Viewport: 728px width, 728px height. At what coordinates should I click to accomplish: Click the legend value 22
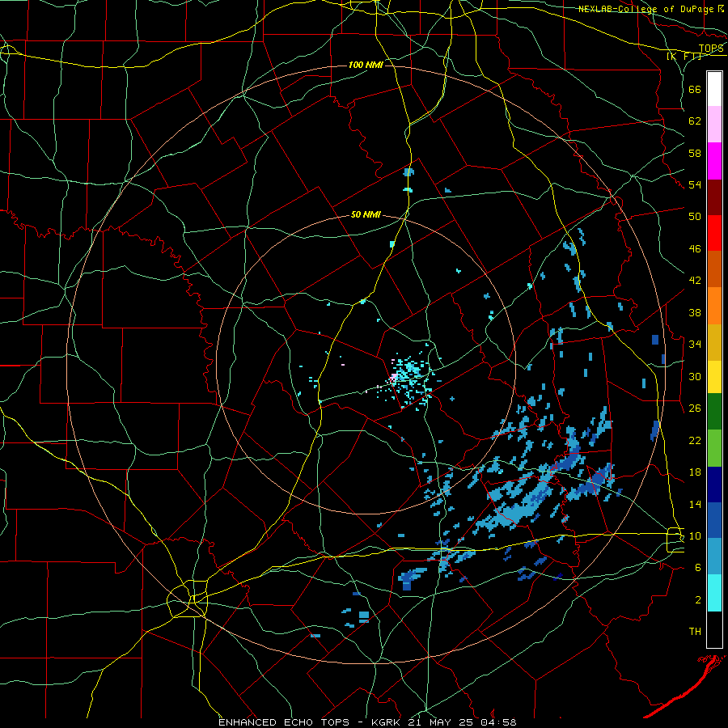tap(695, 440)
